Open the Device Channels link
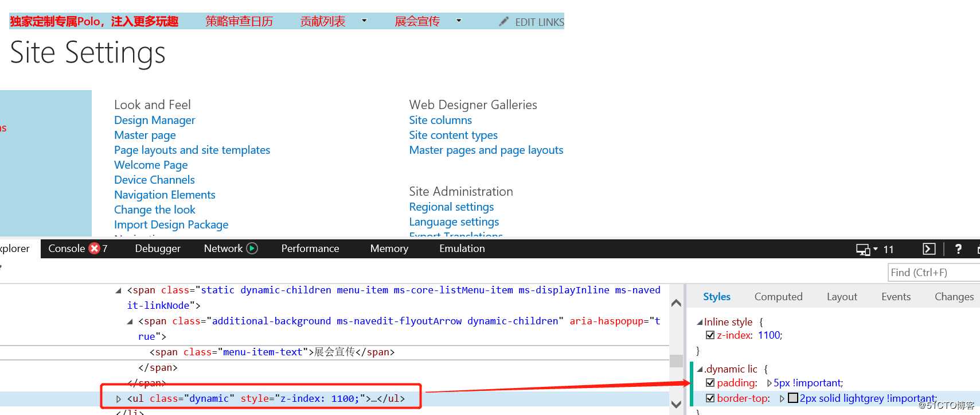This screenshot has height=415, width=980. [x=154, y=180]
